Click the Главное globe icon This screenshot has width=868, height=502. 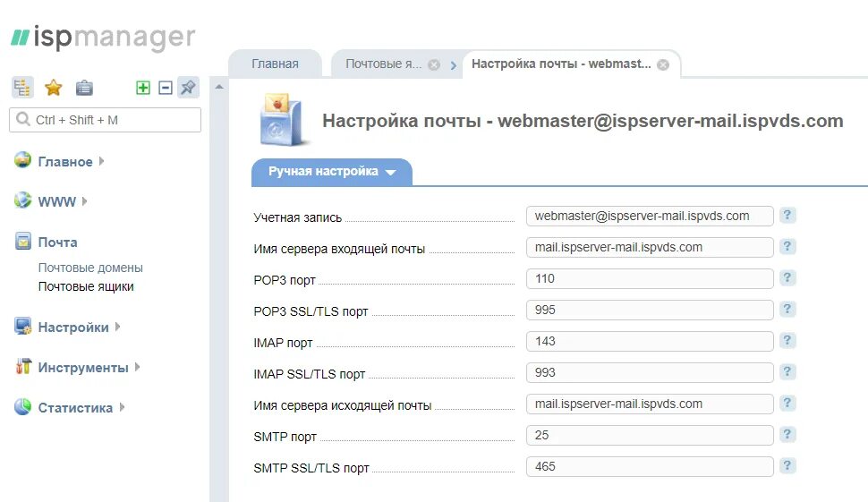click(22, 159)
